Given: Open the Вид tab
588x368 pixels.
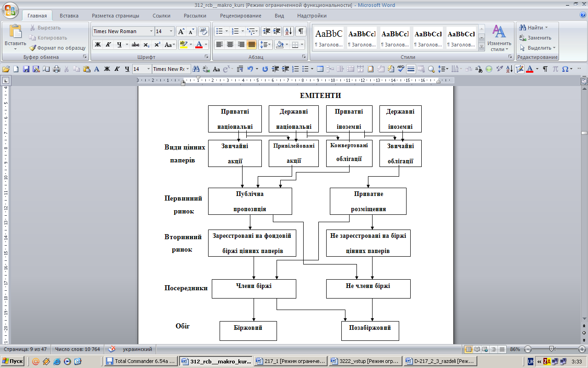Looking at the screenshot, I should click(279, 16).
